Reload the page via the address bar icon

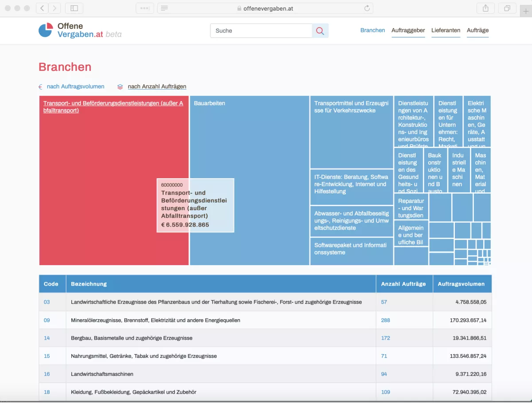(x=367, y=8)
